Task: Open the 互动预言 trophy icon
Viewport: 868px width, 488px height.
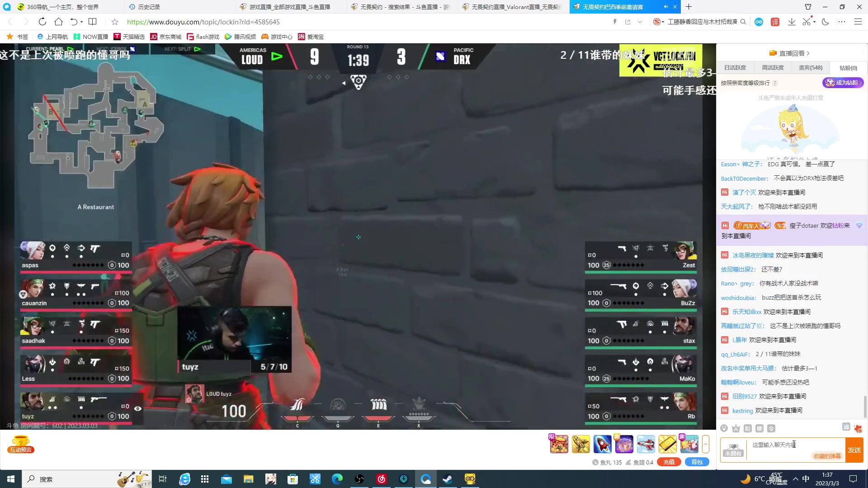Action: click(20, 444)
